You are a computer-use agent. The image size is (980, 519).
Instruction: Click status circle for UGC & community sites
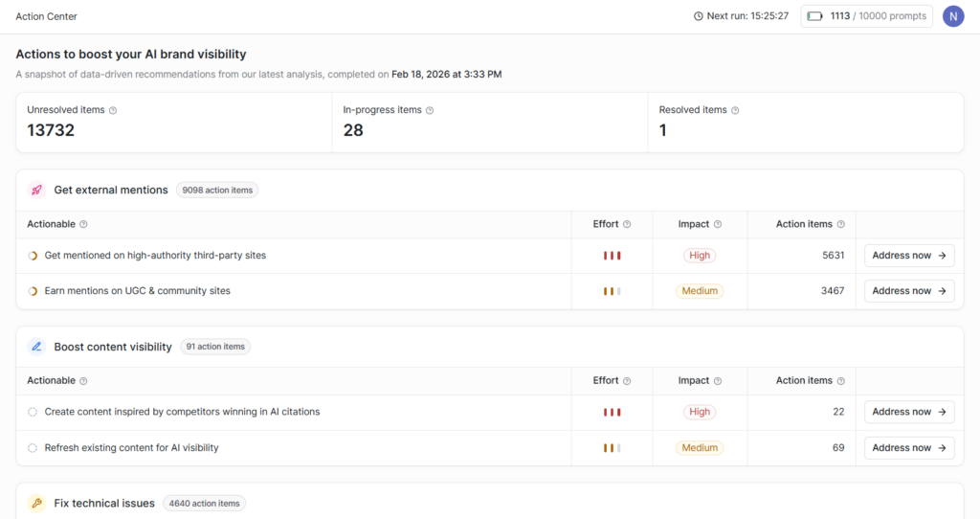(x=33, y=291)
